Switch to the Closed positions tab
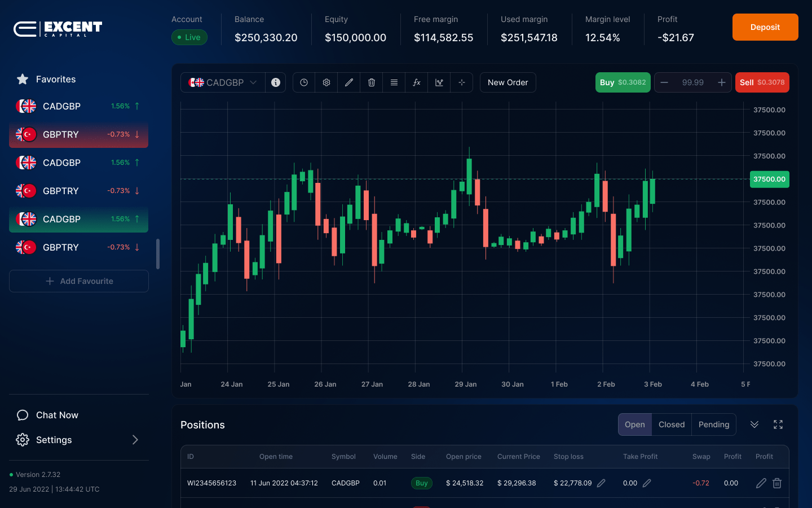The width and height of the screenshot is (812, 508). (672, 424)
